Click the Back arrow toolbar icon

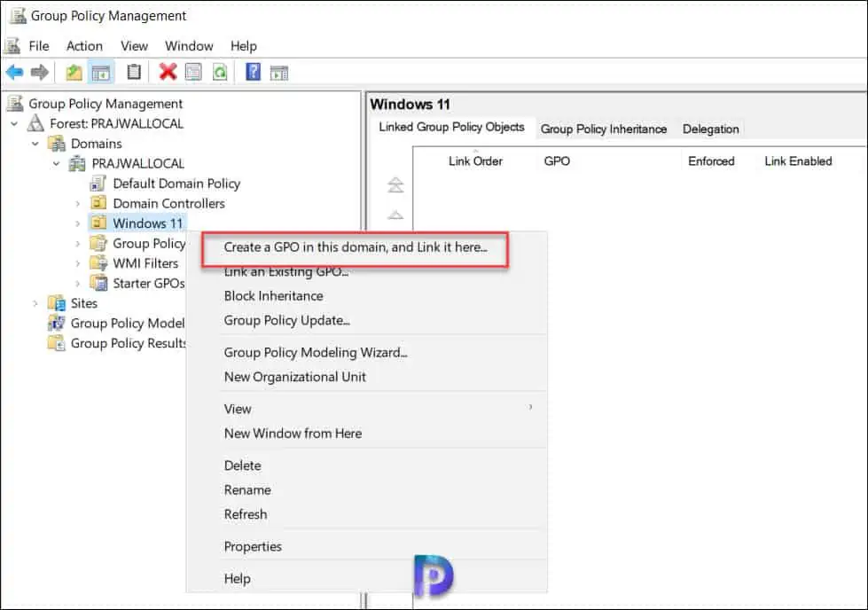14,72
